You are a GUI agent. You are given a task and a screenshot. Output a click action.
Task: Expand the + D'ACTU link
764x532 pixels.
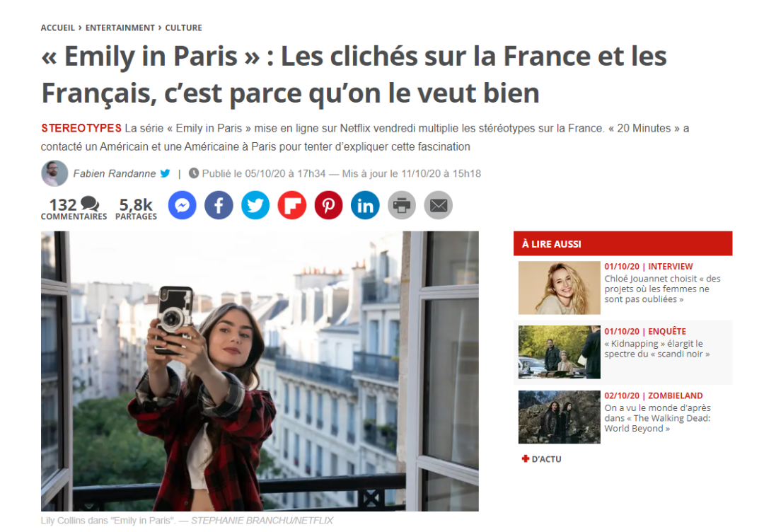coord(541,459)
